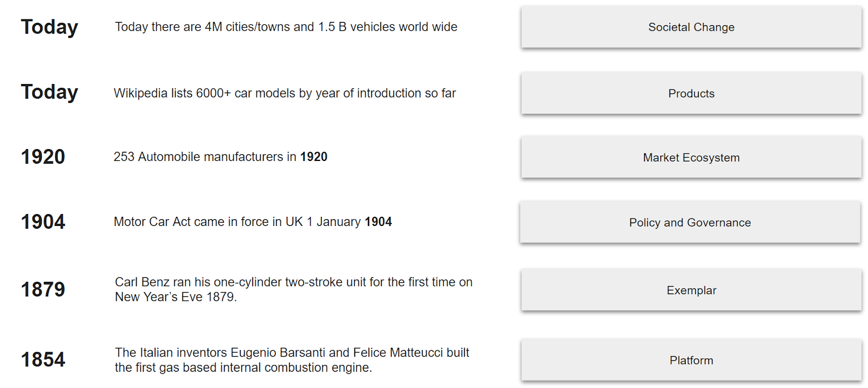This screenshot has width=868, height=388.
Task: Click the first Today heading
Action: pos(49,27)
